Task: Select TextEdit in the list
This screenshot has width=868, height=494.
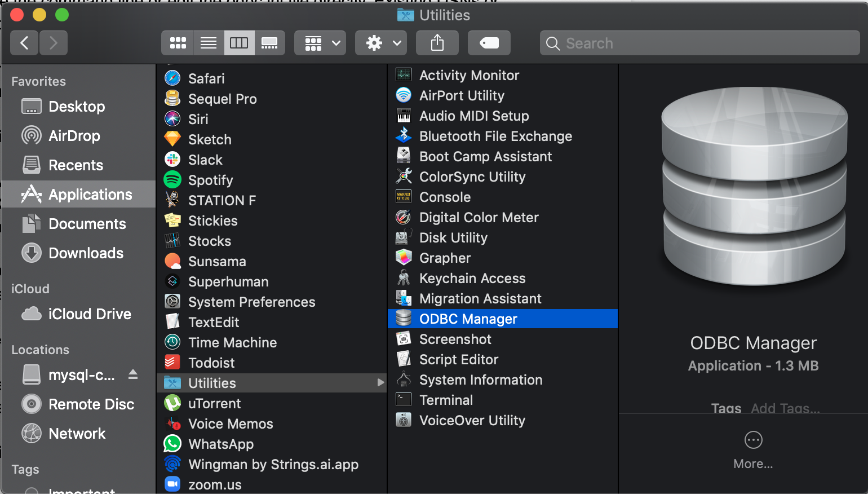Action: click(x=272, y=322)
